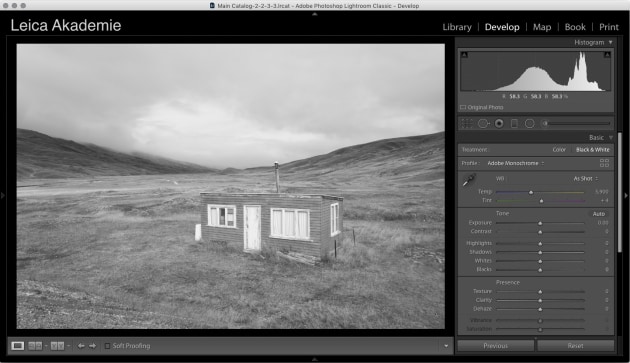Select the Adjustment Brush tool
This screenshot has height=363, width=630.
click(x=576, y=123)
